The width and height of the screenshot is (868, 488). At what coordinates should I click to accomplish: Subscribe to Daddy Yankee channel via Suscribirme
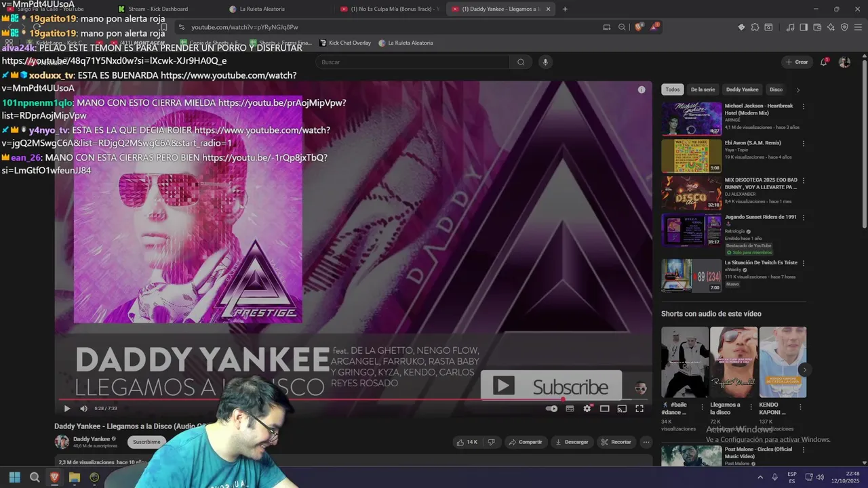click(146, 442)
